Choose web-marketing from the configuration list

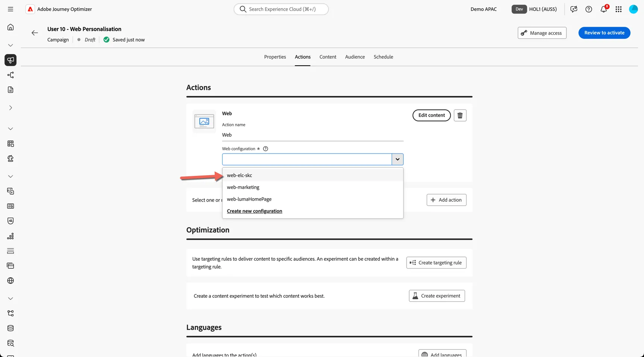[313, 187]
